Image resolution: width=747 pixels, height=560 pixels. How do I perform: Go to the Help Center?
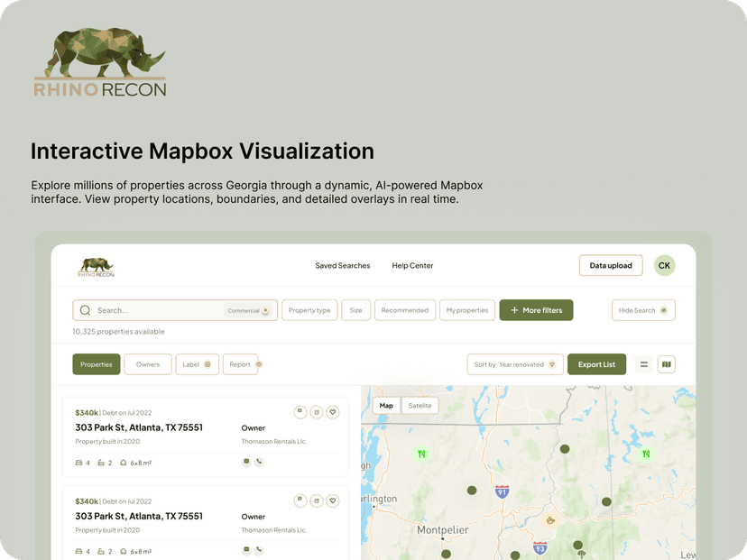tap(411, 265)
